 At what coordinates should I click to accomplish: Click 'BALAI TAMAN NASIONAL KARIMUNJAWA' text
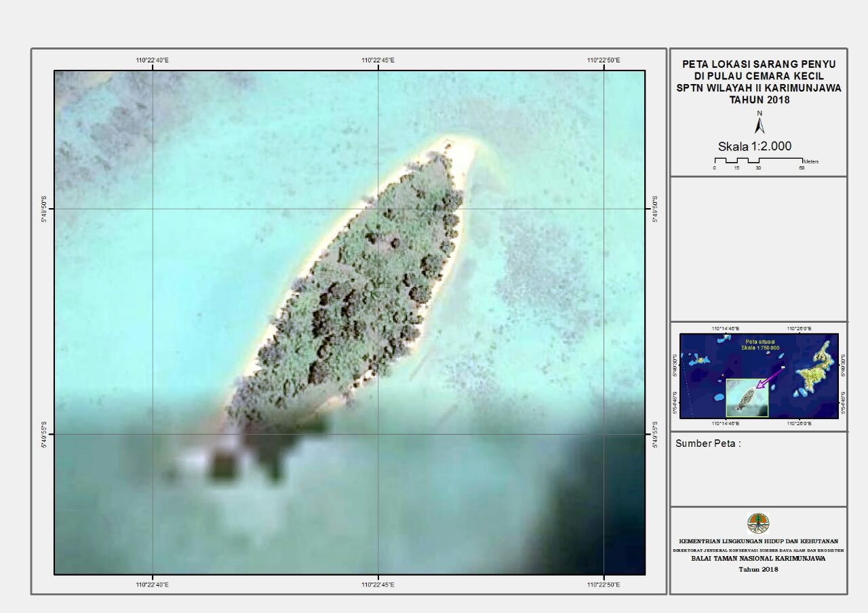(x=758, y=560)
